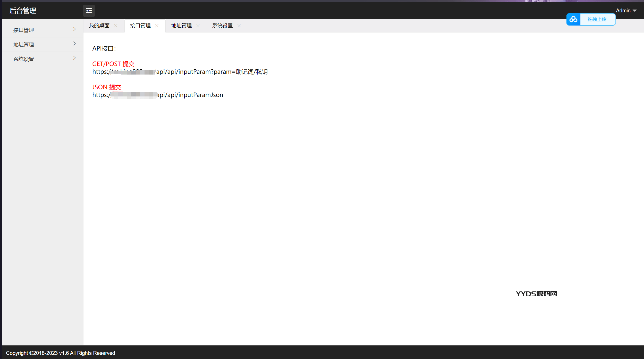Click the copyright footer text
This screenshot has height=359, width=644.
tap(61, 353)
